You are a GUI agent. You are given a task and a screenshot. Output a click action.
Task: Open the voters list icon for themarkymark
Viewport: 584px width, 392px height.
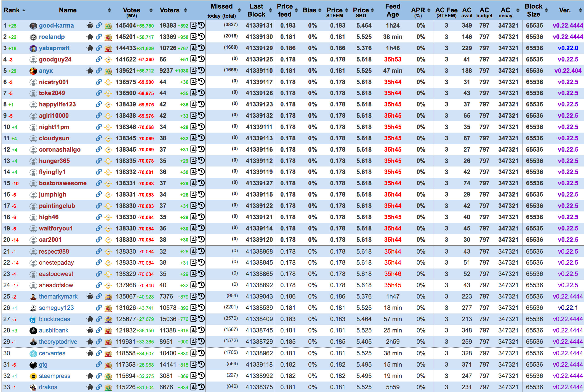[x=194, y=296]
